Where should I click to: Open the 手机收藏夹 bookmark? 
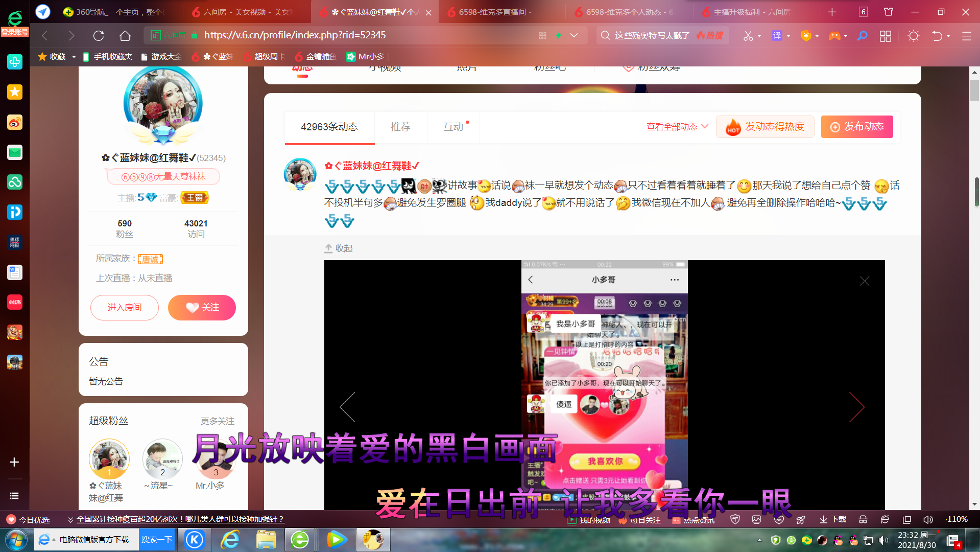click(x=107, y=57)
